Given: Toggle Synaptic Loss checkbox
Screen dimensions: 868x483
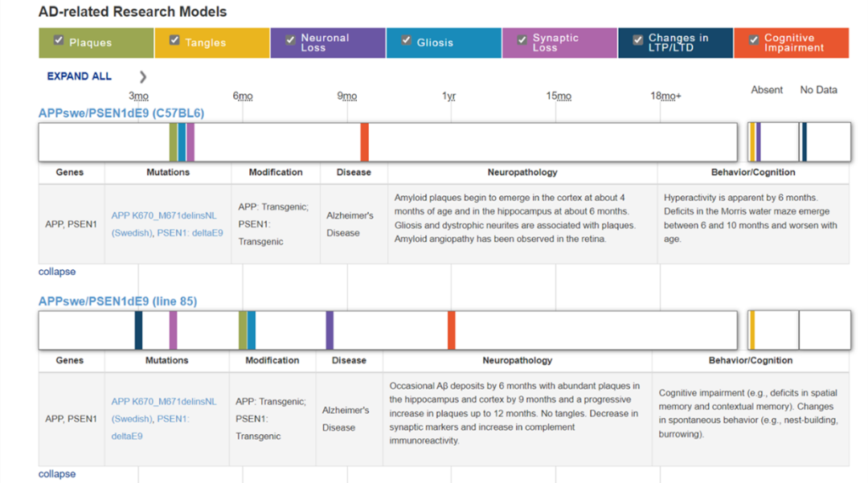Looking at the screenshot, I should [522, 40].
